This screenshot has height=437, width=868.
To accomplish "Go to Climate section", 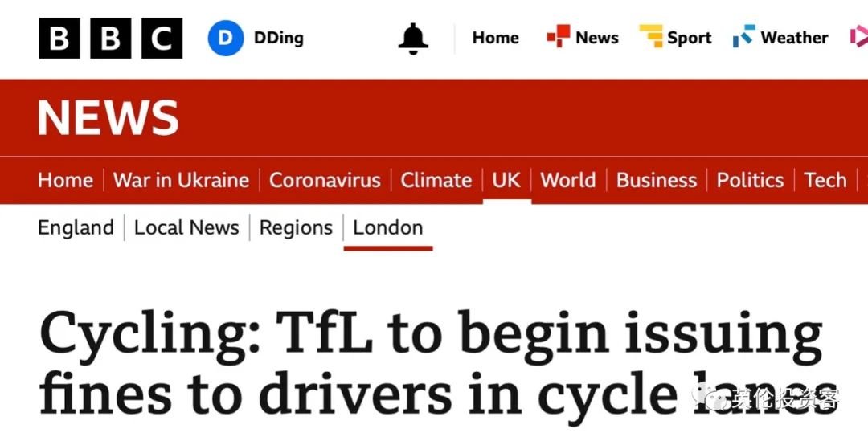I will (436, 180).
